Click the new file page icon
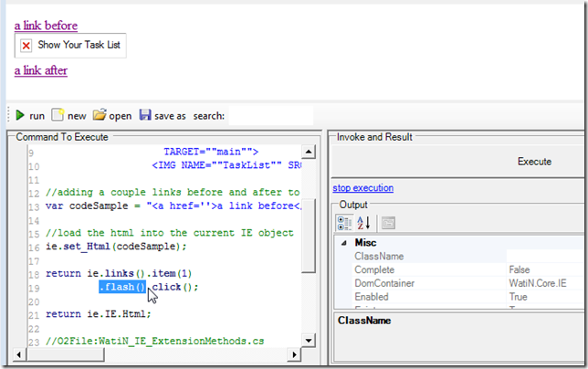 tap(58, 116)
